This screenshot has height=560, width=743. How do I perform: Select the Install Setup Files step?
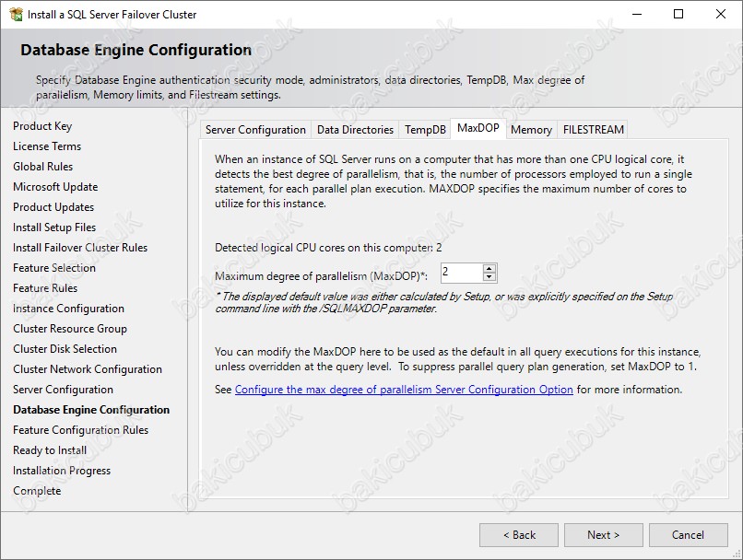[x=54, y=227]
